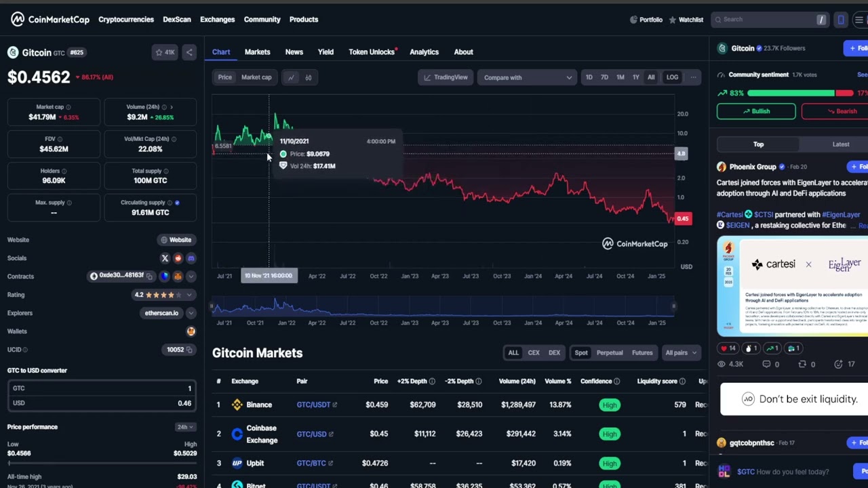Switch to the candlestick chart icon
Image resolution: width=868 pixels, height=488 pixels.
point(308,77)
